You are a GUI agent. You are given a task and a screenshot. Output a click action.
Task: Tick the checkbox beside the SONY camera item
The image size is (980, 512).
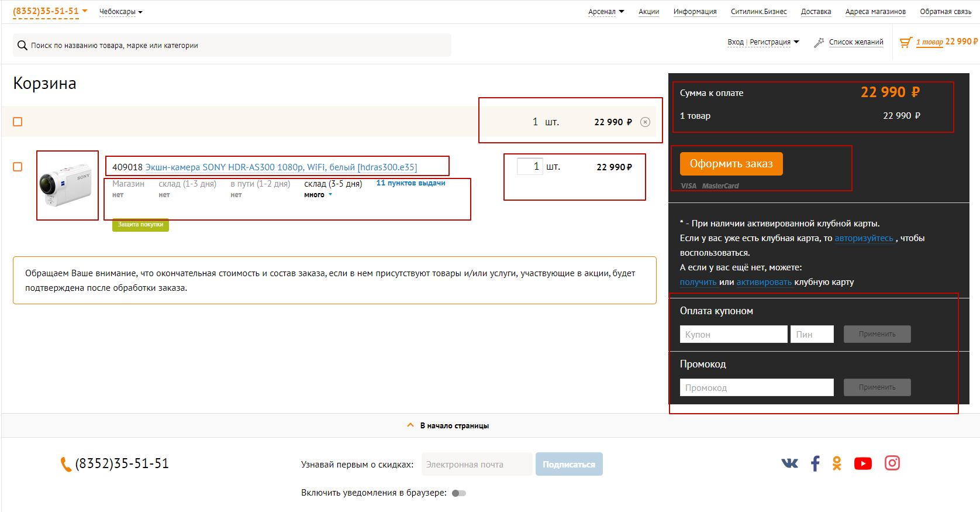click(18, 167)
